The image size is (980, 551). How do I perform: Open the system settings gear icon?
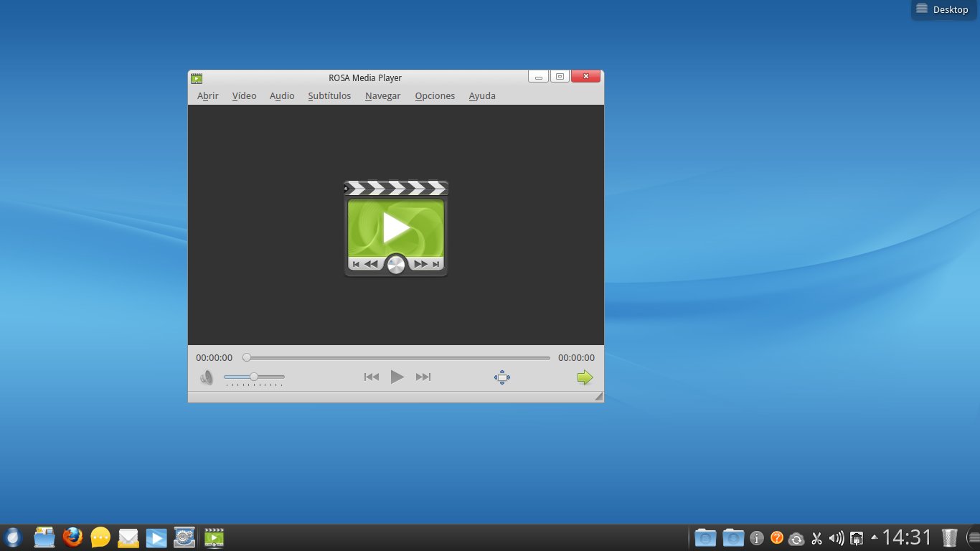click(184, 537)
